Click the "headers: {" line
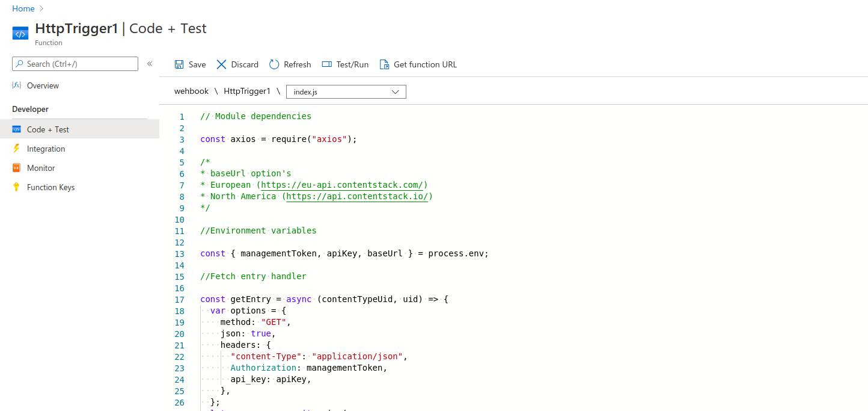Screen dimensions: 868x411 point(246,345)
